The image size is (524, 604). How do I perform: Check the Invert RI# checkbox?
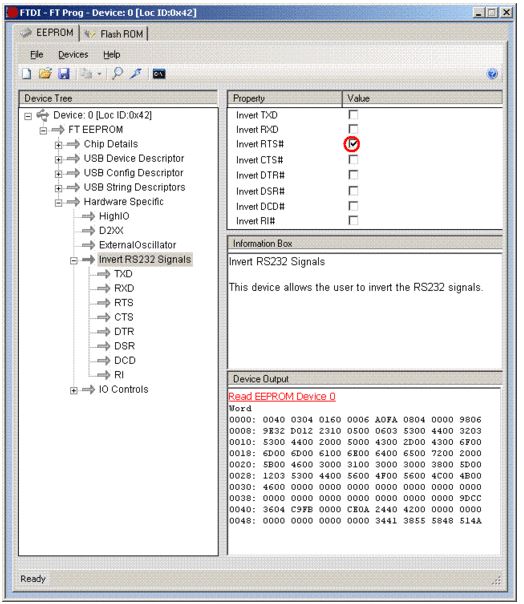(353, 220)
